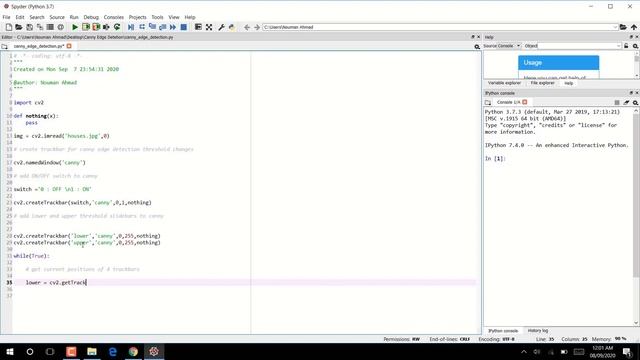Click the eraser icon in IPython console toolbar
The width and height of the screenshot is (640, 360).
pyautogui.click(x=626, y=102)
